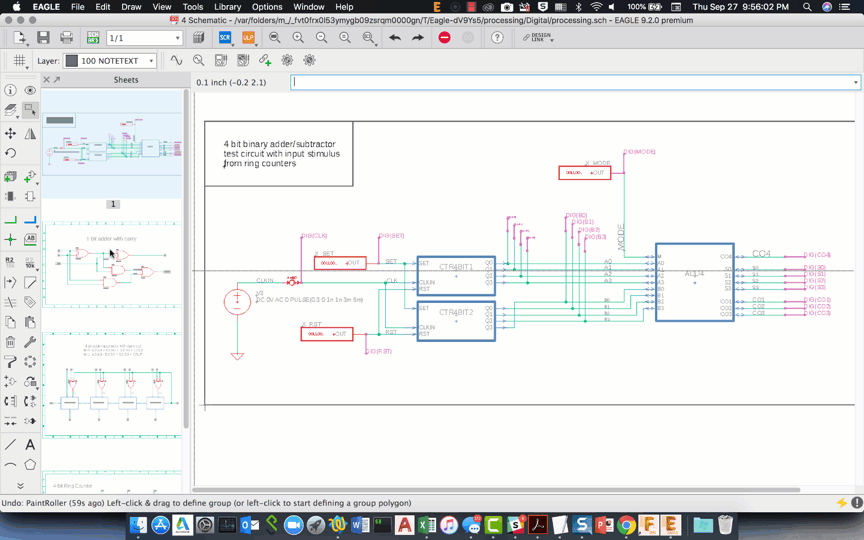Click the Print icon in toolbar
This screenshot has width=864, height=540.
[x=66, y=38]
